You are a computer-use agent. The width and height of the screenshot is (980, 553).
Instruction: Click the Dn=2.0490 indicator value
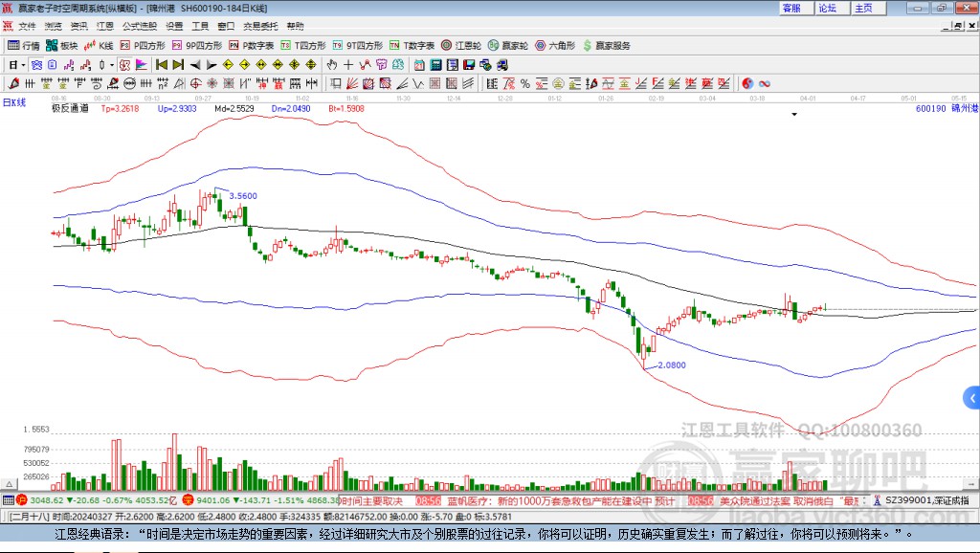tap(291, 109)
